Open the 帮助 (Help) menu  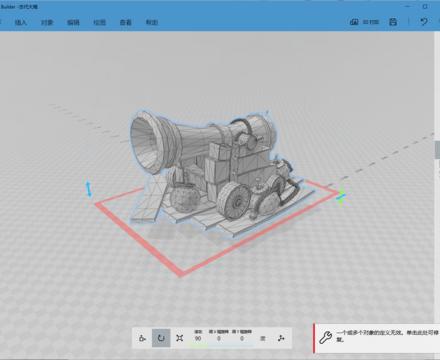[152, 22]
